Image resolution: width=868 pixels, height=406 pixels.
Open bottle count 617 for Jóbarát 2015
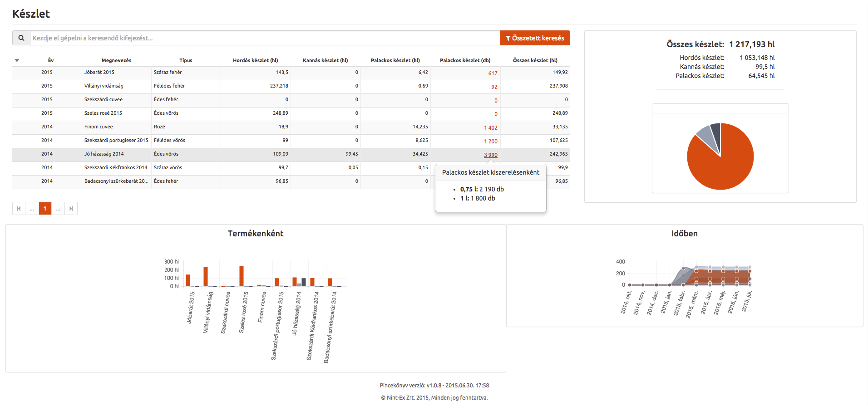pyautogui.click(x=493, y=73)
